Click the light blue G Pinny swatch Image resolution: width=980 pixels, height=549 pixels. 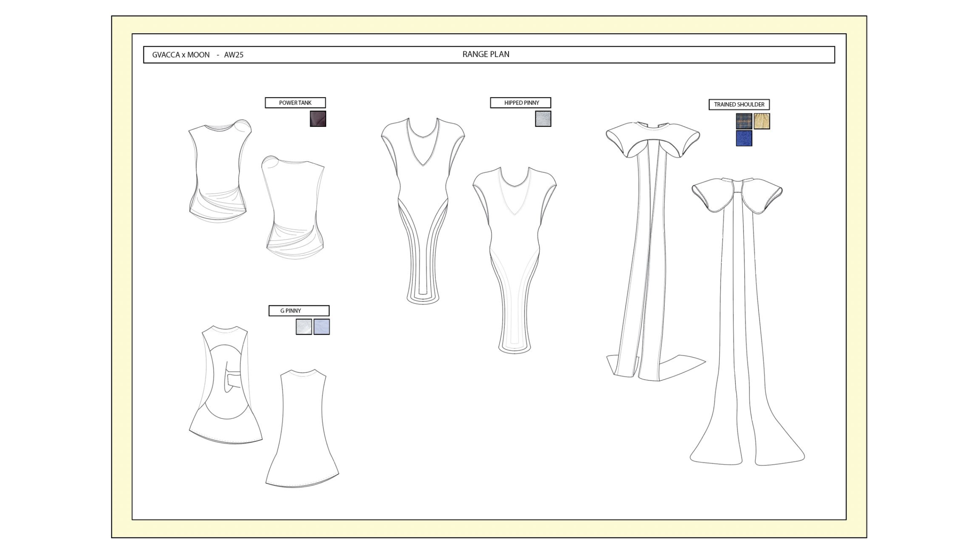pyautogui.click(x=321, y=327)
